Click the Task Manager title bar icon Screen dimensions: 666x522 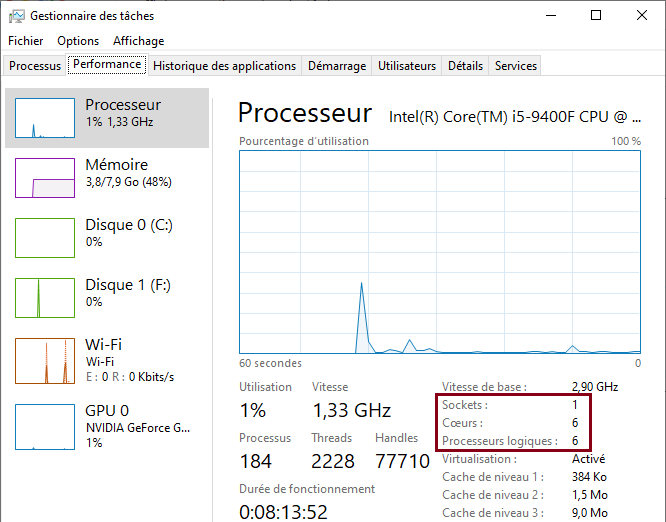coord(17,16)
